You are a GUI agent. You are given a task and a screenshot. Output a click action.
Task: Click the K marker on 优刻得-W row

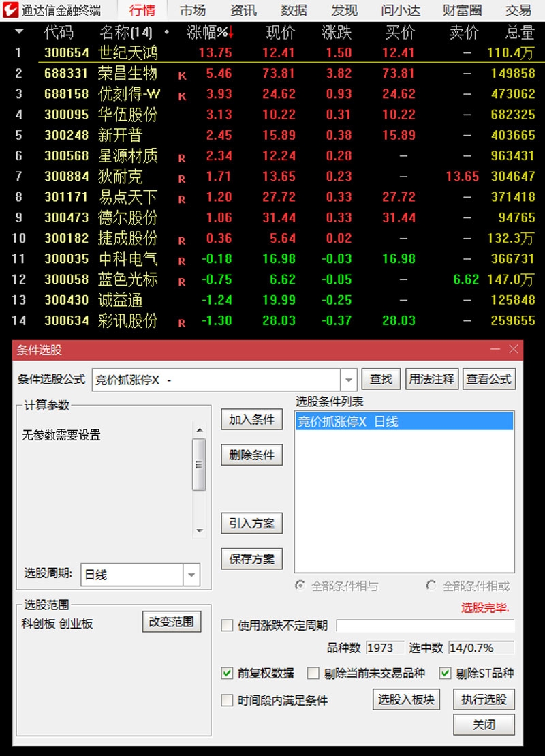pyautogui.click(x=182, y=96)
